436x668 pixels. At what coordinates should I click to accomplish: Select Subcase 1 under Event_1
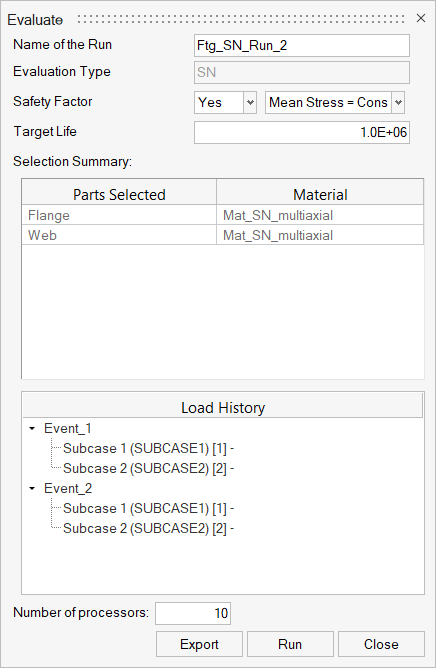tap(148, 449)
